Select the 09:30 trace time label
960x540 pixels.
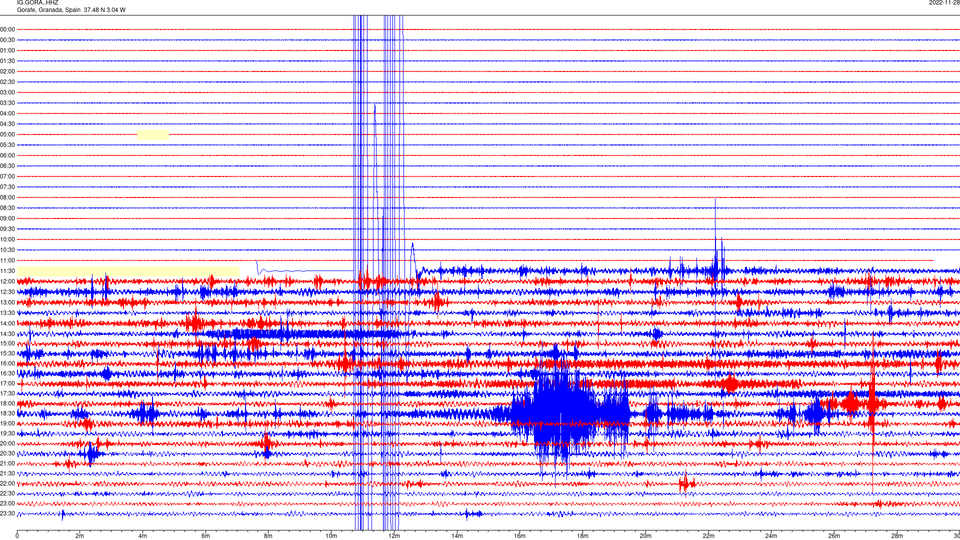[x=7, y=229]
